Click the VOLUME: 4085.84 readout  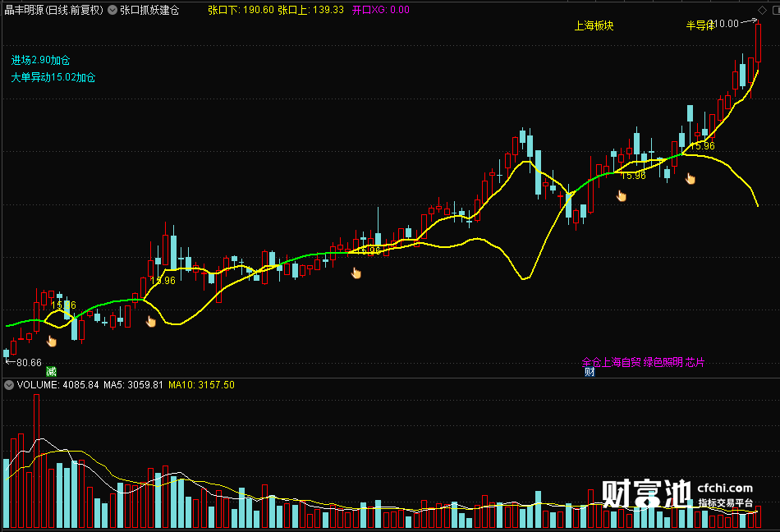point(57,385)
